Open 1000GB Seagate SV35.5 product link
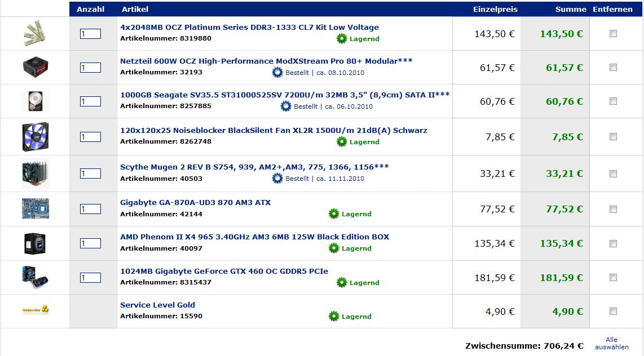 coord(285,95)
